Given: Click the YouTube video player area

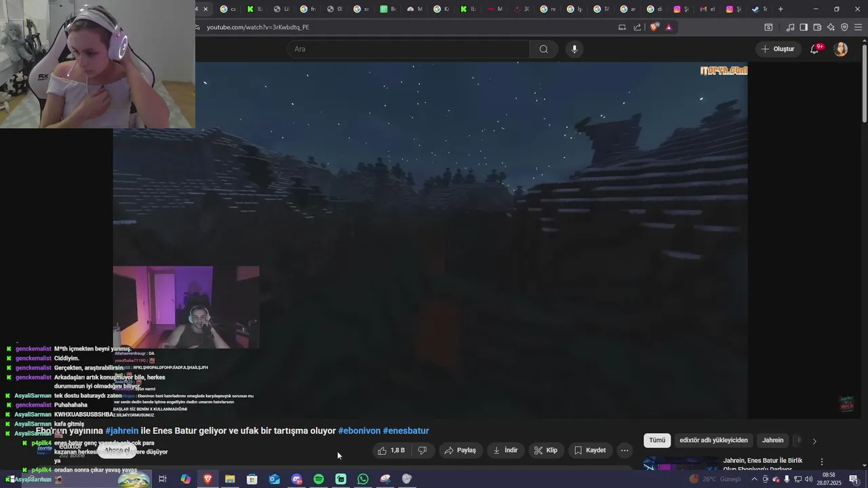Looking at the screenshot, I should click(x=430, y=240).
